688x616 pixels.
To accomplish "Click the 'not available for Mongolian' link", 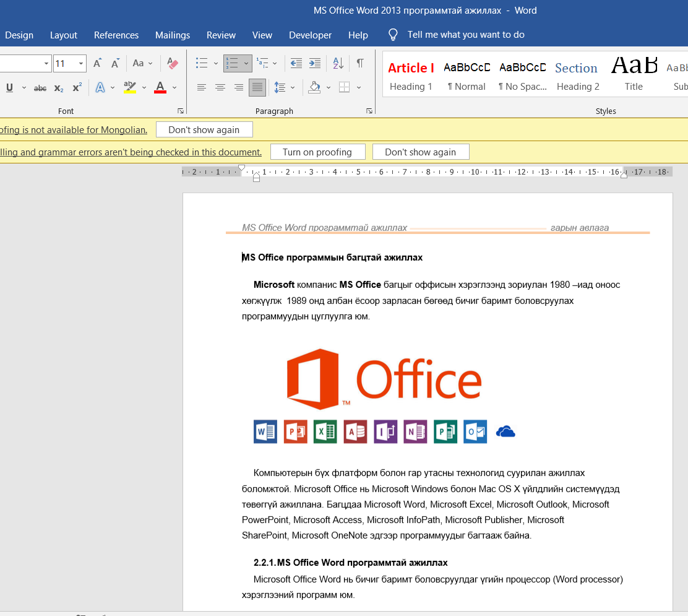I will click(74, 130).
